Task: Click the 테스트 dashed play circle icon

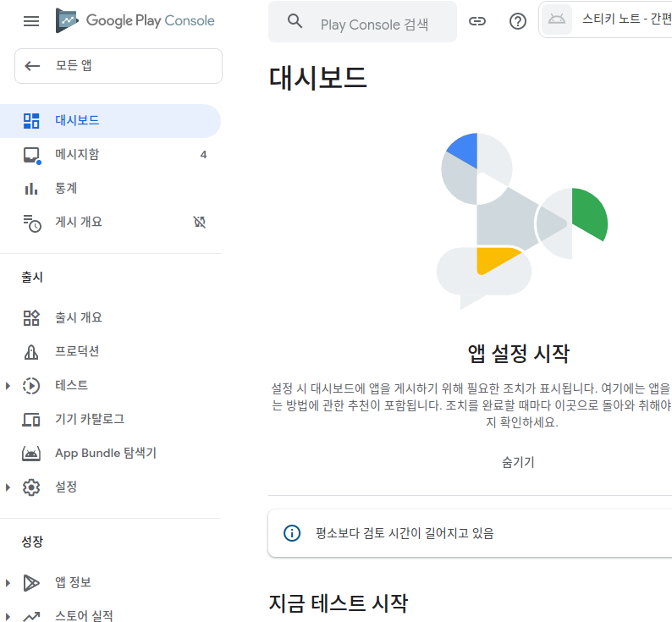Action: (x=31, y=386)
